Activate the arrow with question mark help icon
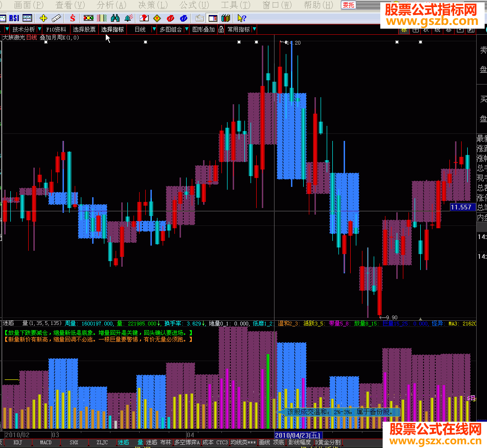Viewport: 487px width, 448px height. point(242,18)
